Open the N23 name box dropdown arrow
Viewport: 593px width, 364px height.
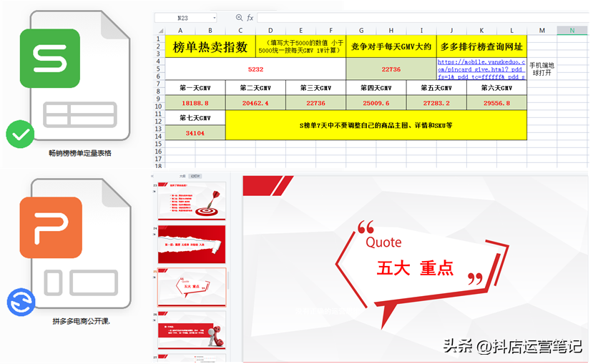(215, 18)
